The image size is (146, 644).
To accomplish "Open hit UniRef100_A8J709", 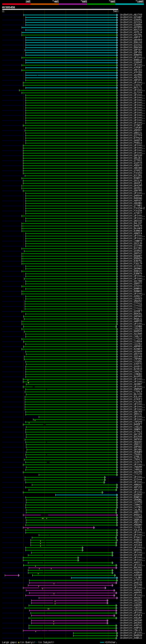I will (x=131, y=15).
